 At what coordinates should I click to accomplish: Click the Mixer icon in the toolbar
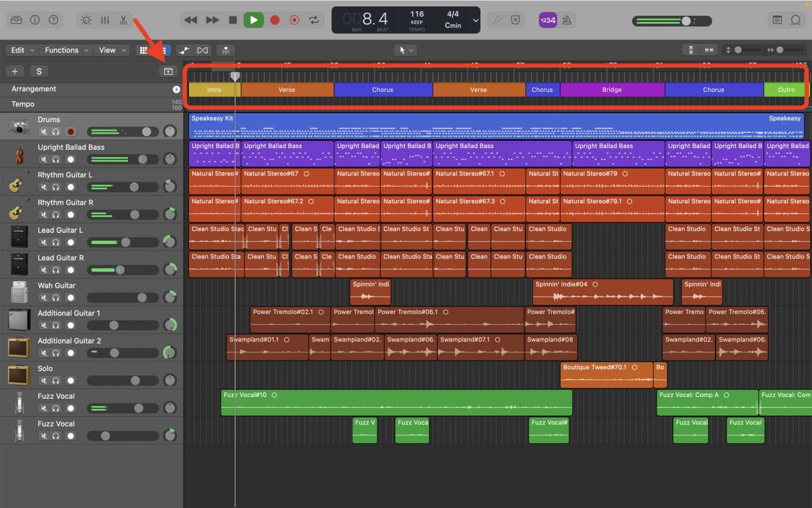(x=105, y=20)
